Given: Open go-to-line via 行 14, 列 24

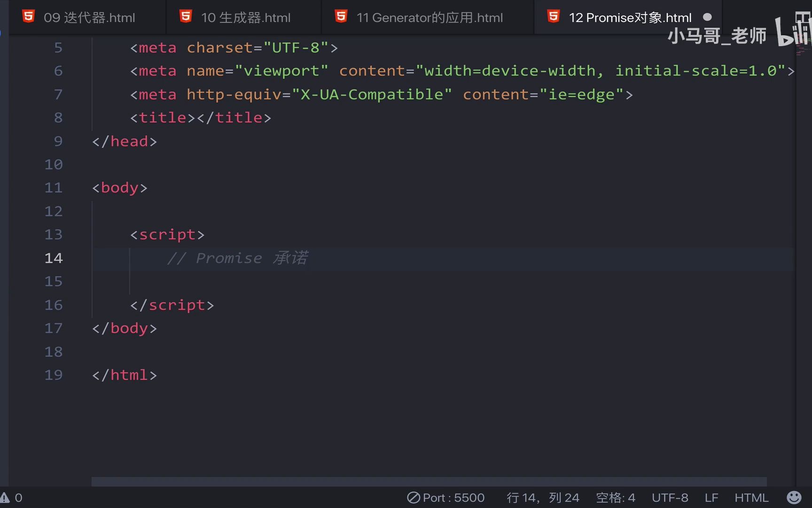Looking at the screenshot, I should (x=543, y=498).
